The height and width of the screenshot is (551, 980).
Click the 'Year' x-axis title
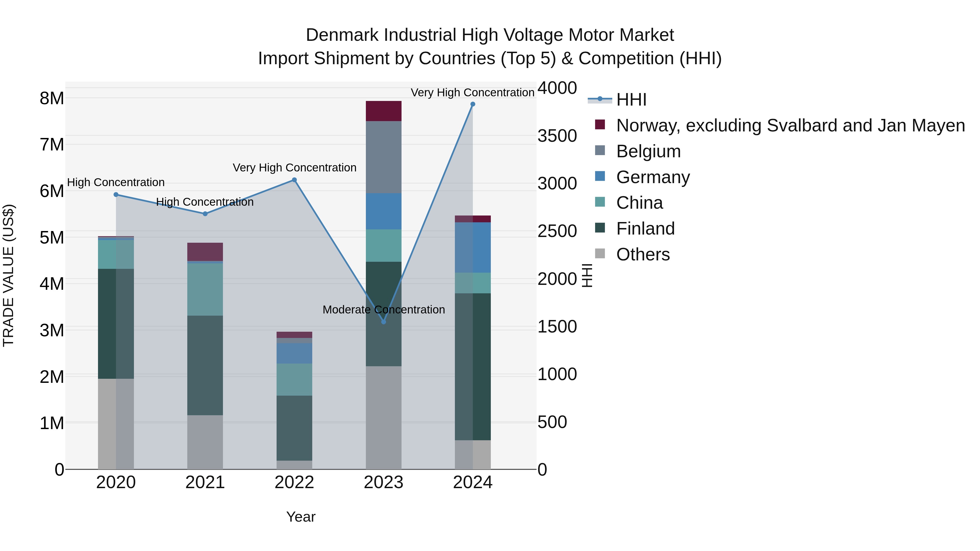click(x=301, y=517)
